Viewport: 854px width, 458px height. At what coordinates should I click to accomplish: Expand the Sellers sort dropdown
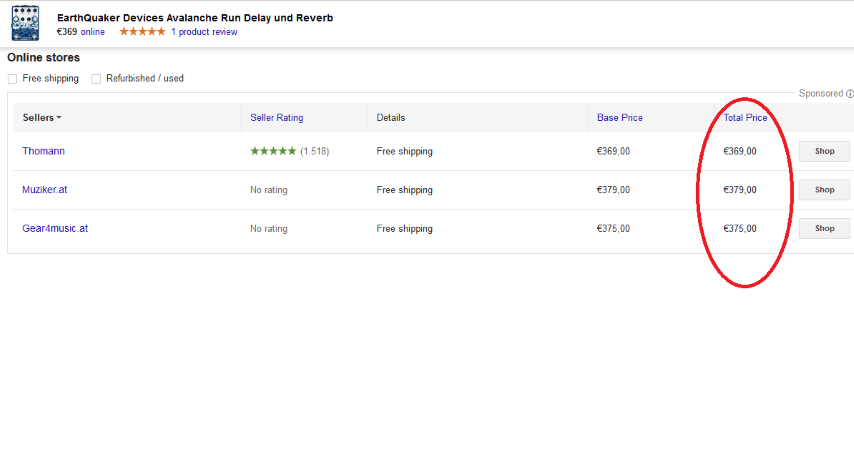pos(42,118)
